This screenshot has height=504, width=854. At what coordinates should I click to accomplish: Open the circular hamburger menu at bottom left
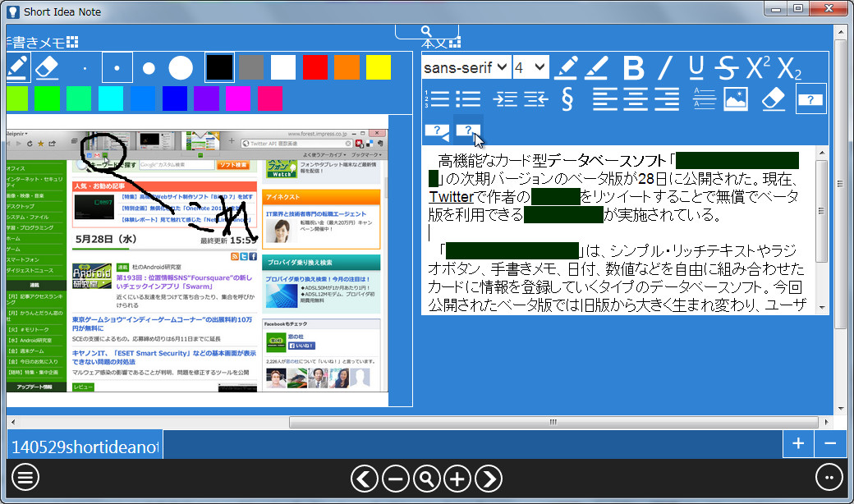(x=25, y=478)
